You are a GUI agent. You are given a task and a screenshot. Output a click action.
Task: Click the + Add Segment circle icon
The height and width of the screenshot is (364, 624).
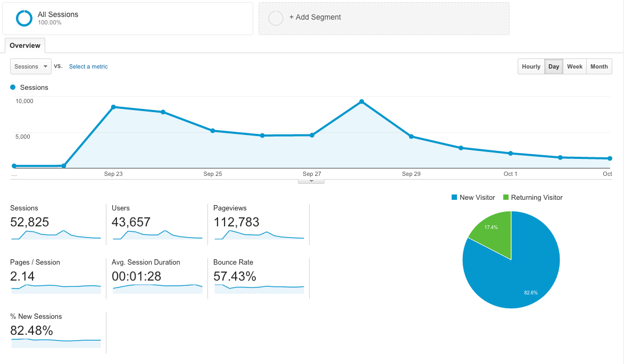point(276,18)
